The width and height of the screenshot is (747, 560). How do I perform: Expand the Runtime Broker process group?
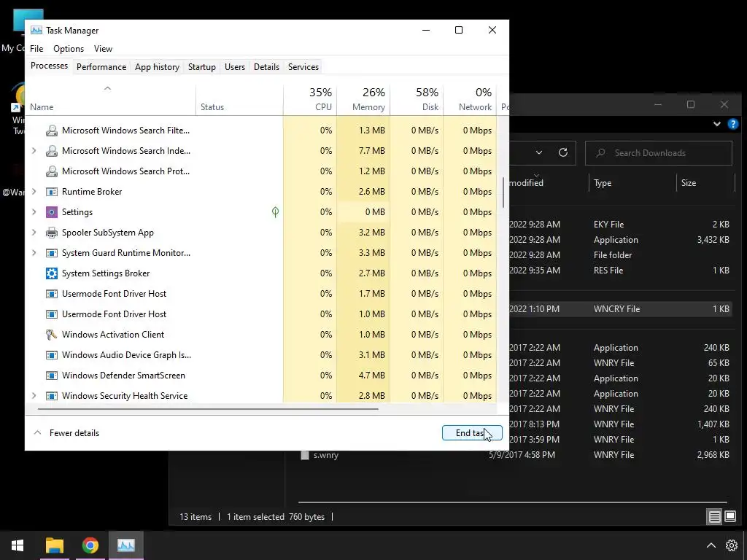pyautogui.click(x=34, y=192)
